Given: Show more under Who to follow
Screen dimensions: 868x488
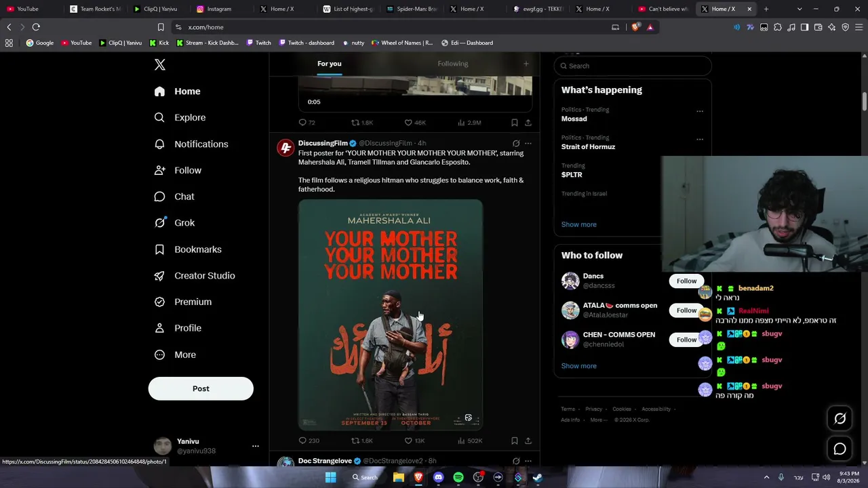Looking at the screenshot, I should [x=579, y=366].
